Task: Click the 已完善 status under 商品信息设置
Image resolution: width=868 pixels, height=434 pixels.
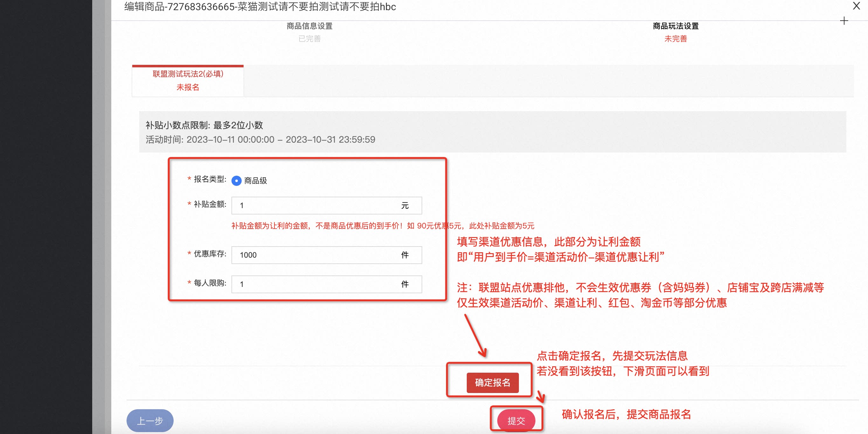Action: pyautogui.click(x=309, y=39)
